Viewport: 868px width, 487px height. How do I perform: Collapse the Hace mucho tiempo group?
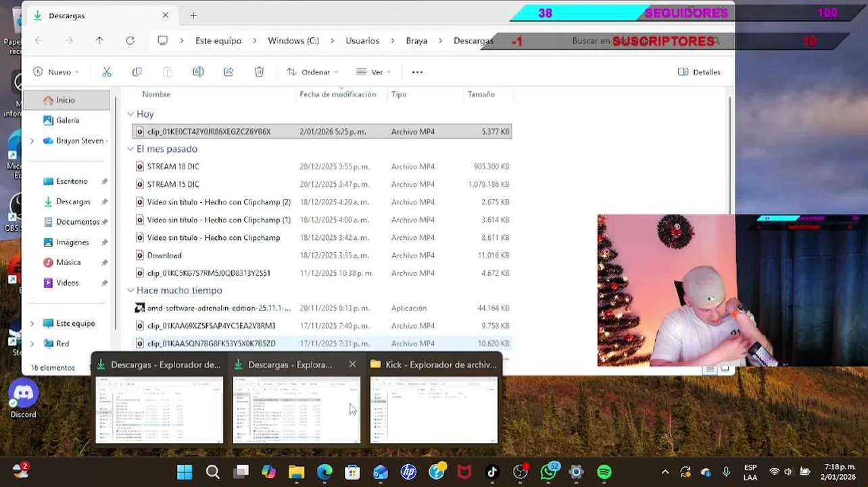[130, 290]
